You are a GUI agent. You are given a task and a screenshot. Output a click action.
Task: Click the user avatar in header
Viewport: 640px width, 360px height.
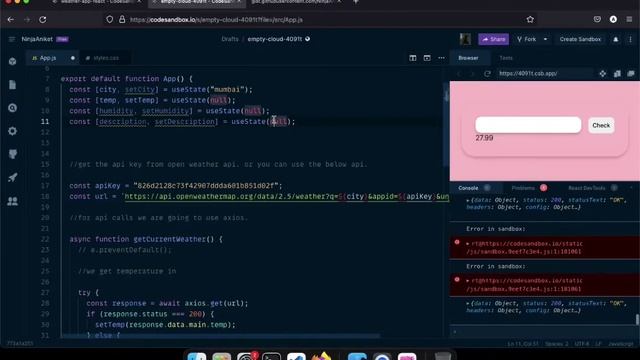point(465,39)
